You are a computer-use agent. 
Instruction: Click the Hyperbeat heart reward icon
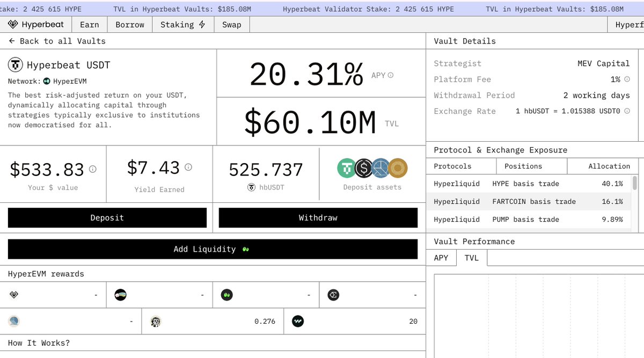coord(14,295)
